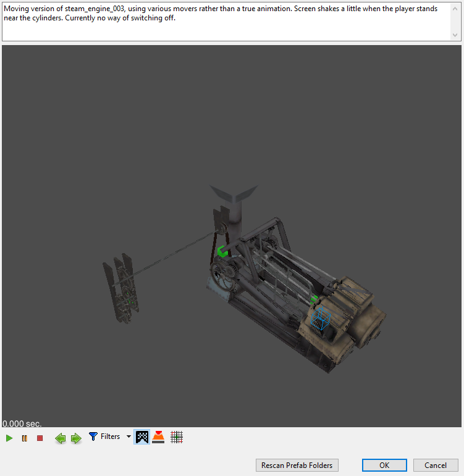Expand the Filters dropdown arrow
Viewport: 464px width, 476px height.
click(x=129, y=436)
